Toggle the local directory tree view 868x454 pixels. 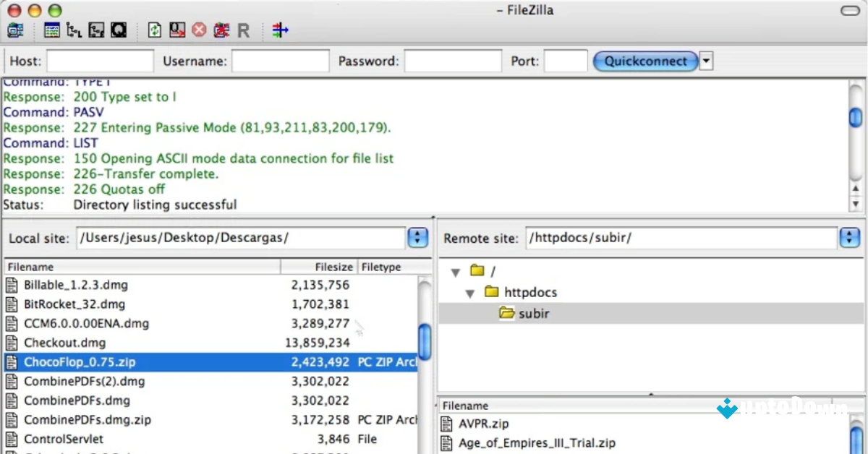point(74,30)
